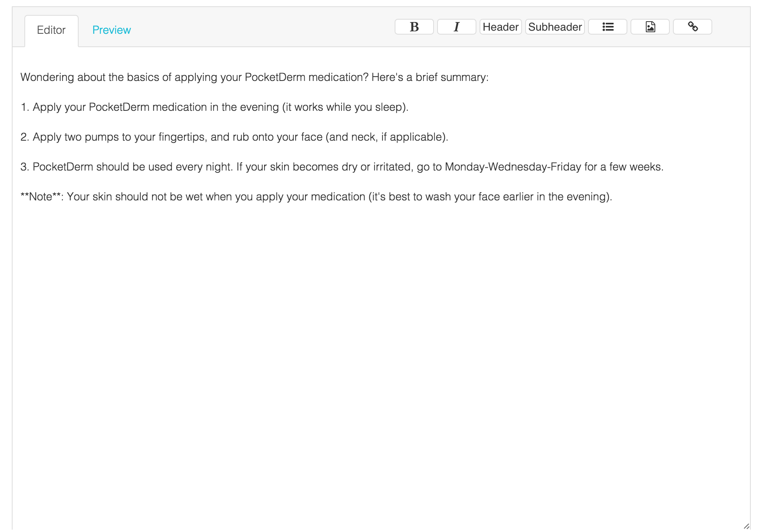Screen dimensions: 761x532
Task: Click 'wash your face earlier' phrase
Action: [479, 196]
